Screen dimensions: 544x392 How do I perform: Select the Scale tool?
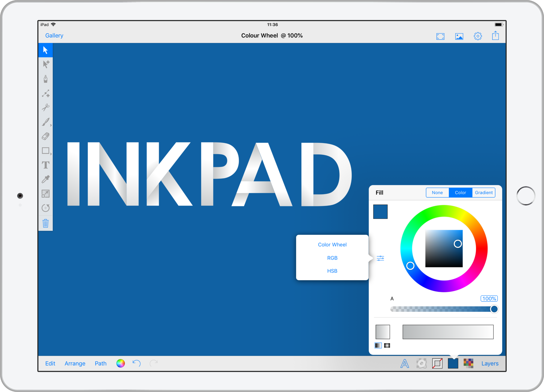tap(45, 194)
